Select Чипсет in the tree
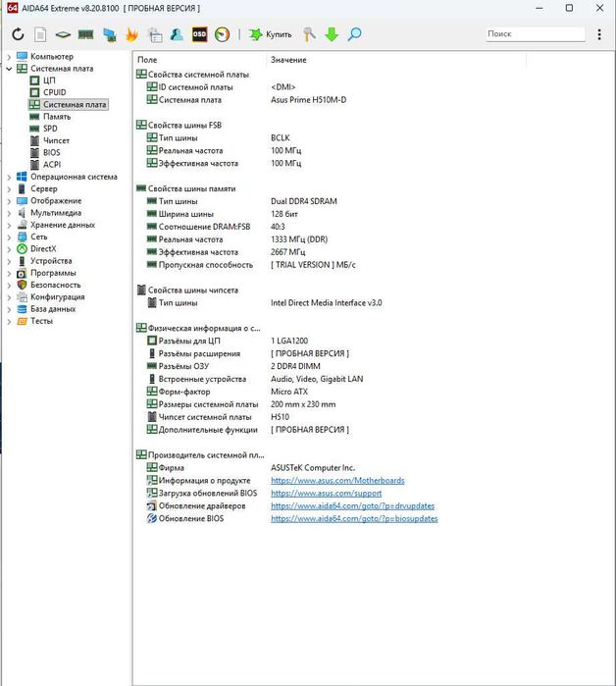The width and height of the screenshot is (616, 686). pyautogui.click(x=56, y=140)
